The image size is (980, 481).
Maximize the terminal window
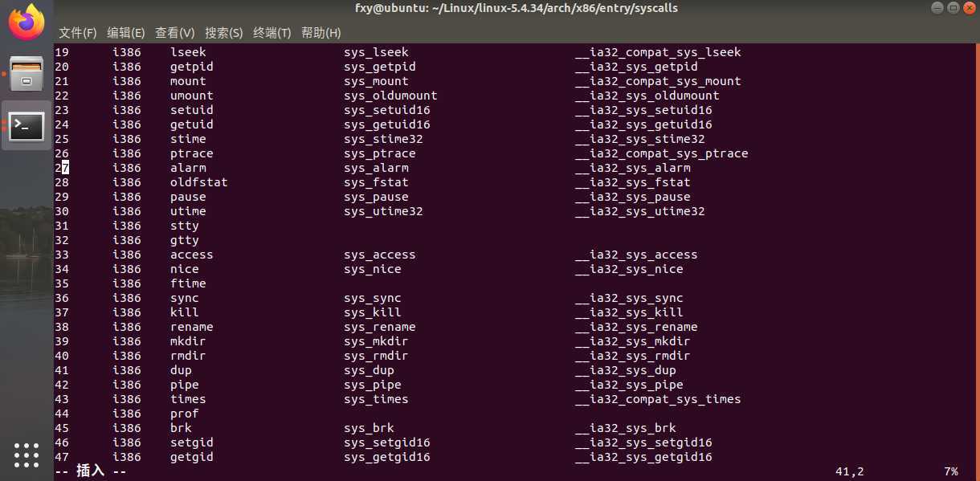pos(952,8)
